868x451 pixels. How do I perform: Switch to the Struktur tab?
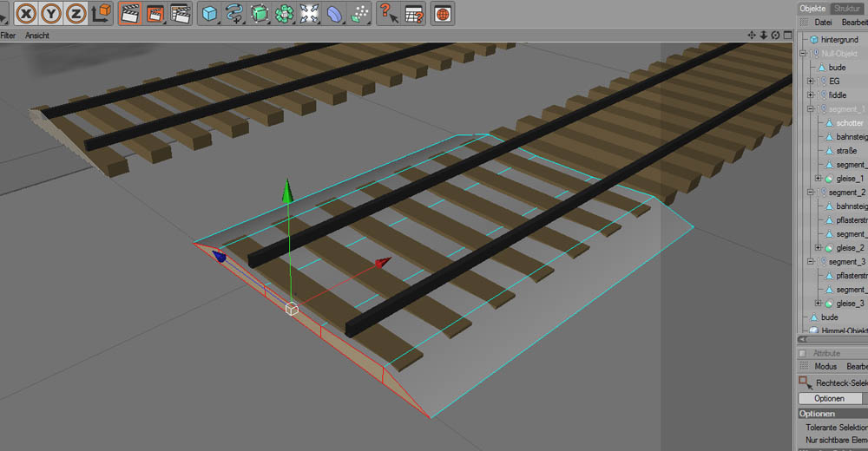coord(846,8)
